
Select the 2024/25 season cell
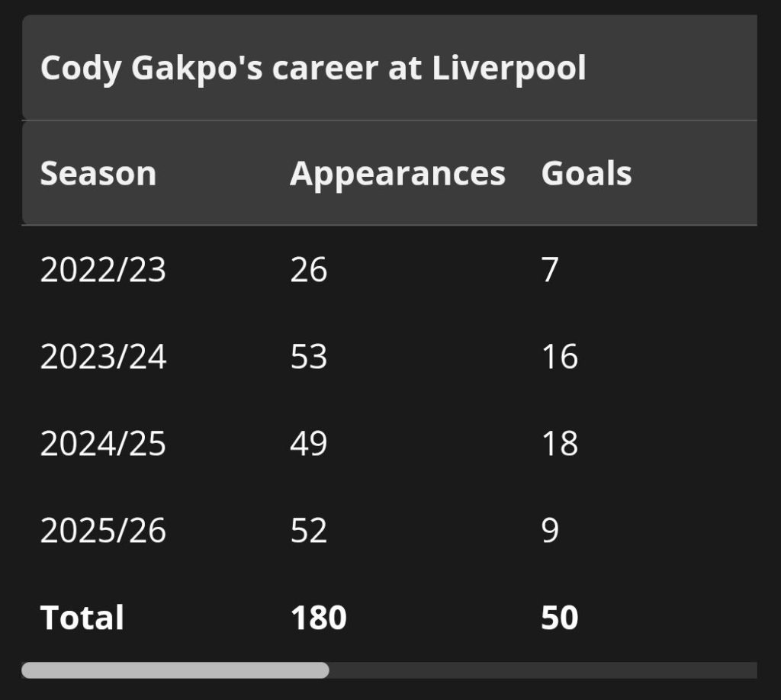[x=103, y=443]
